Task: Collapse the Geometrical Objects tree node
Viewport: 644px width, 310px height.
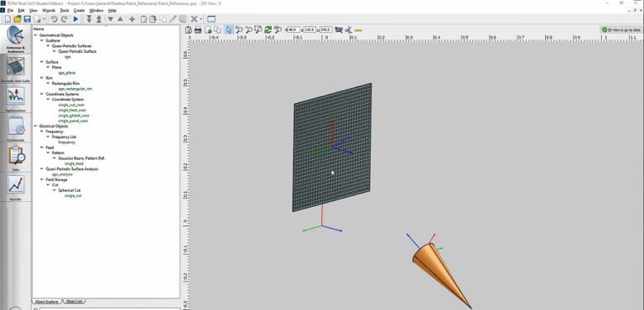Action: tap(35, 35)
